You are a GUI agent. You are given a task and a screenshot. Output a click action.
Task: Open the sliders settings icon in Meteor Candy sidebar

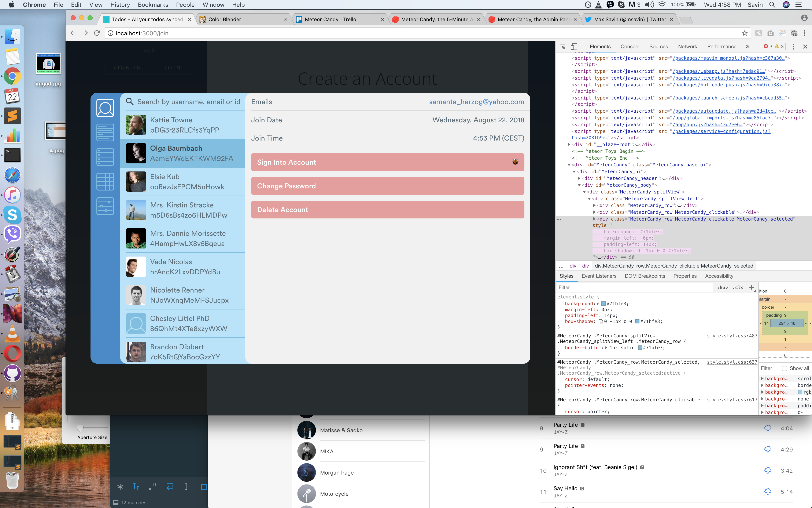(105, 206)
